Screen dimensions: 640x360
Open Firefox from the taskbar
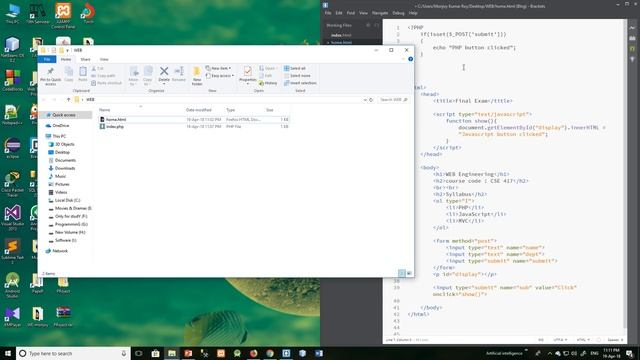click(253, 353)
